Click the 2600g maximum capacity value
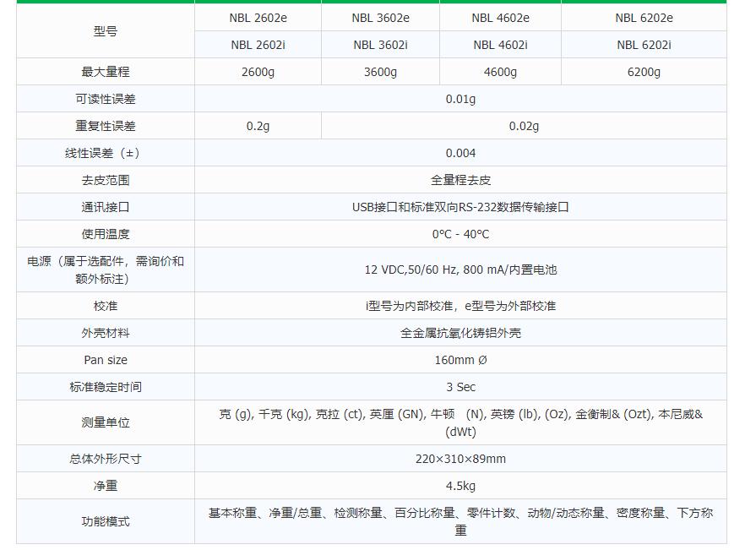 click(x=258, y=72)
